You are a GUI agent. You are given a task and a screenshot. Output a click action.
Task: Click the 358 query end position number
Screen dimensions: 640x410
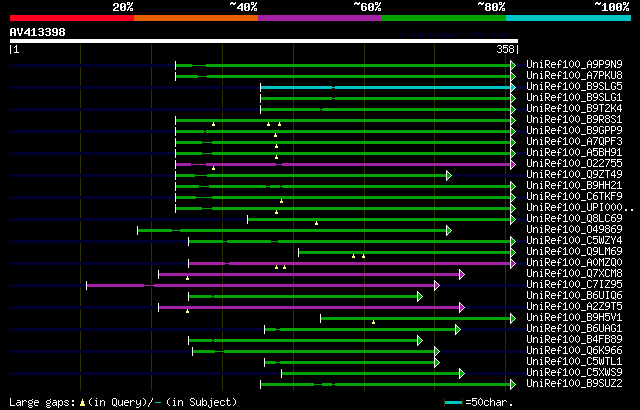click(505, 49)
